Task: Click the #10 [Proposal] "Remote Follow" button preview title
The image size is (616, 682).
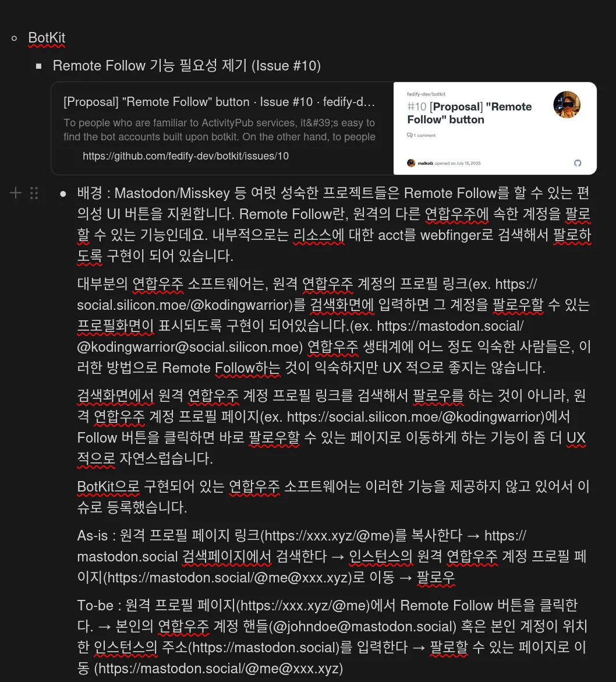Action: pos(469,113)
